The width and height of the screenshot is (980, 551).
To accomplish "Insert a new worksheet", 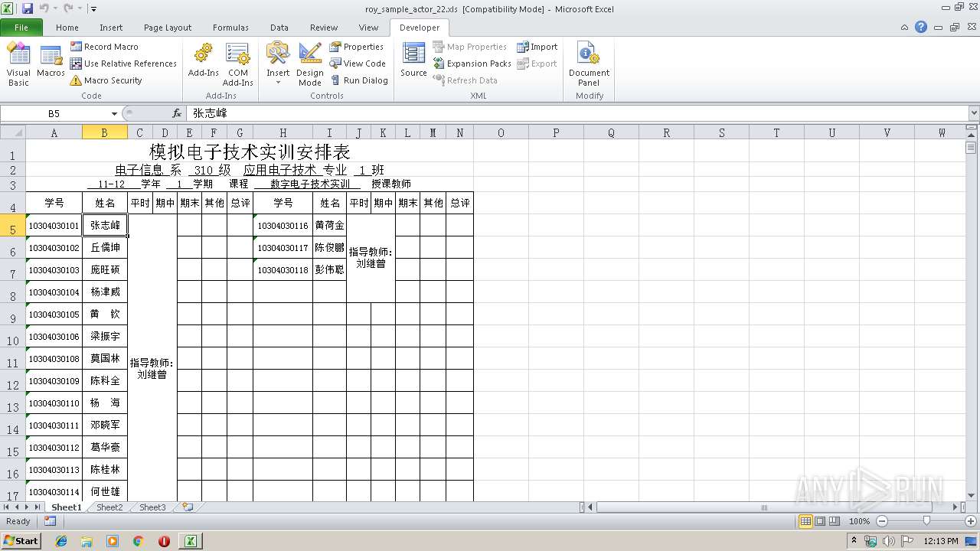I will click(187, 507).
